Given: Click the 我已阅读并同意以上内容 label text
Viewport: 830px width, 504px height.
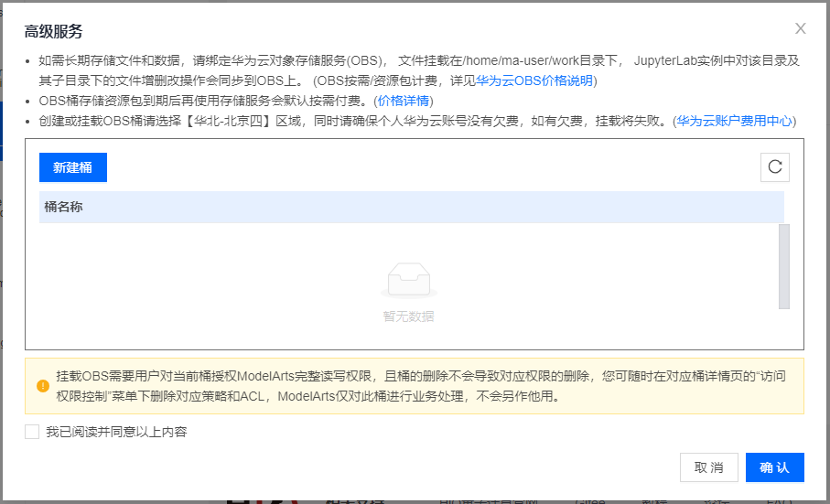Looking at the screenshot, I should point(116,432).
